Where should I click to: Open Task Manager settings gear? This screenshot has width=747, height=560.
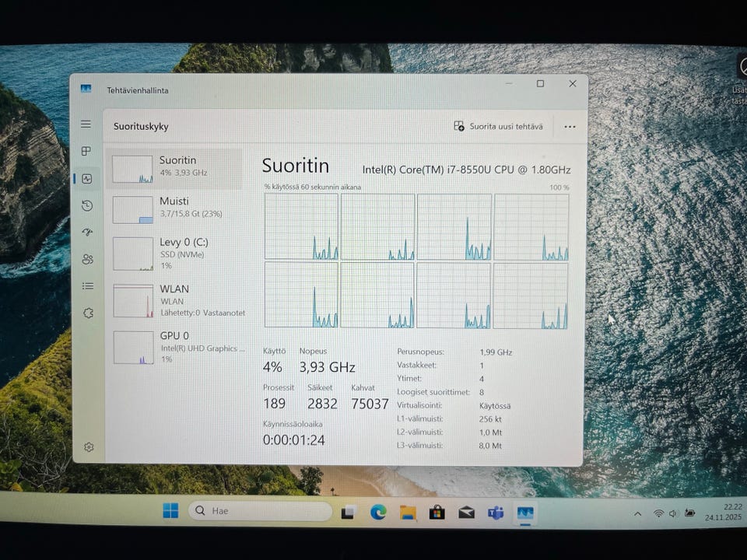[89, 446]
